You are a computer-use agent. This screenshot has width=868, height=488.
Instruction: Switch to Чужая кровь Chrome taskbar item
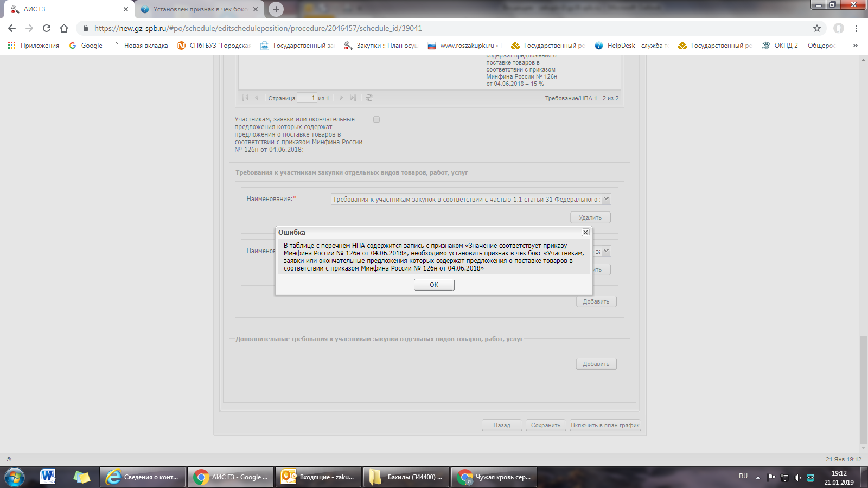point(494,477)
